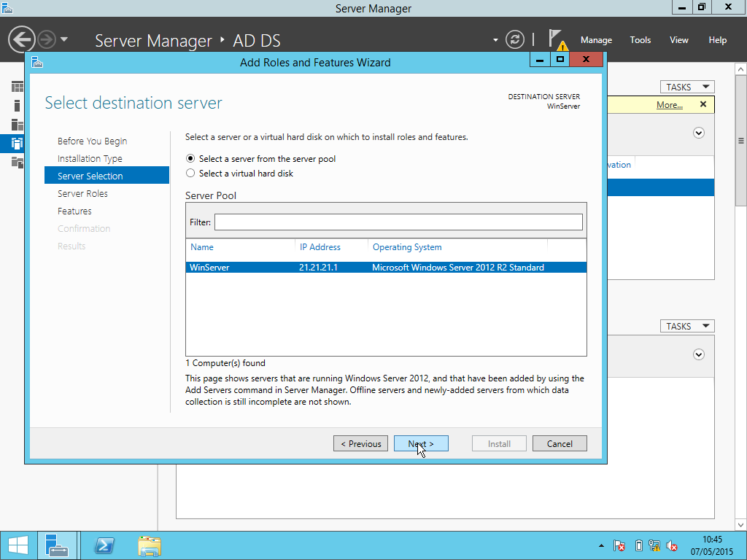
Task: Open File and Storage Services sidebar icon
Action: pyautogui.click(x=18, y=163)
